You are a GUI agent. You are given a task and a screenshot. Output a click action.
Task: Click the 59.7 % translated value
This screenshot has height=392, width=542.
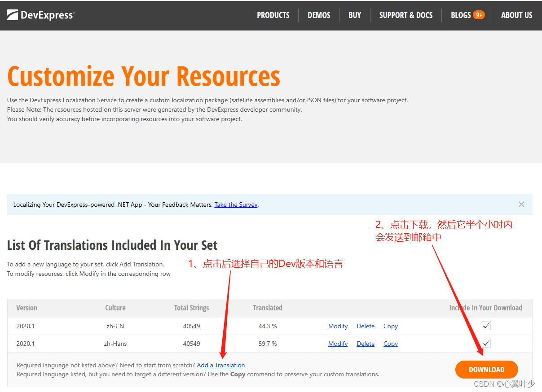point(268,344)
